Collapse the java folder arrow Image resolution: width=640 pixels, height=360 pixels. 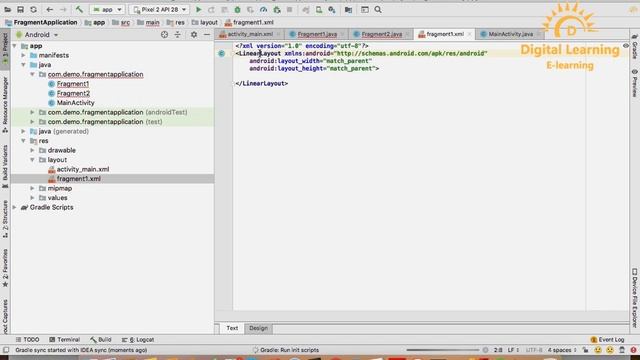coord(24,65)
